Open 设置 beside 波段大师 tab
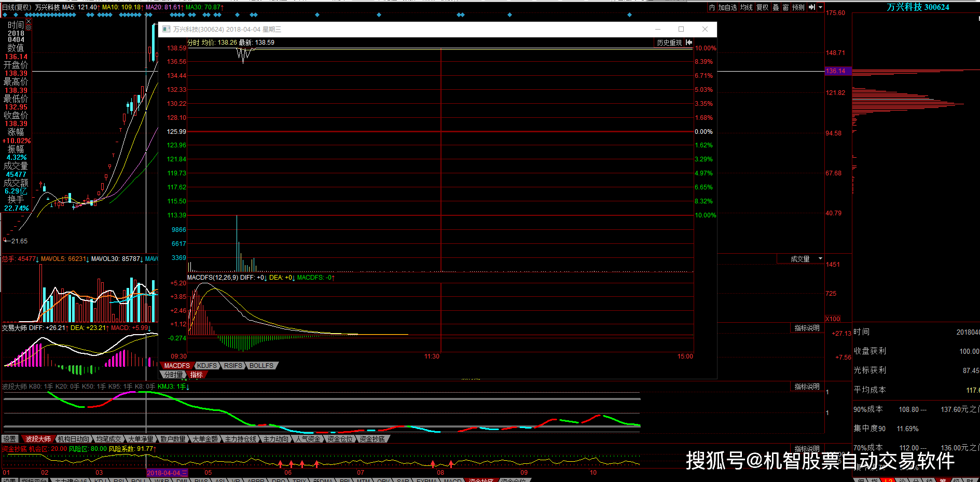Screen dimensions: 980x482 10,439
